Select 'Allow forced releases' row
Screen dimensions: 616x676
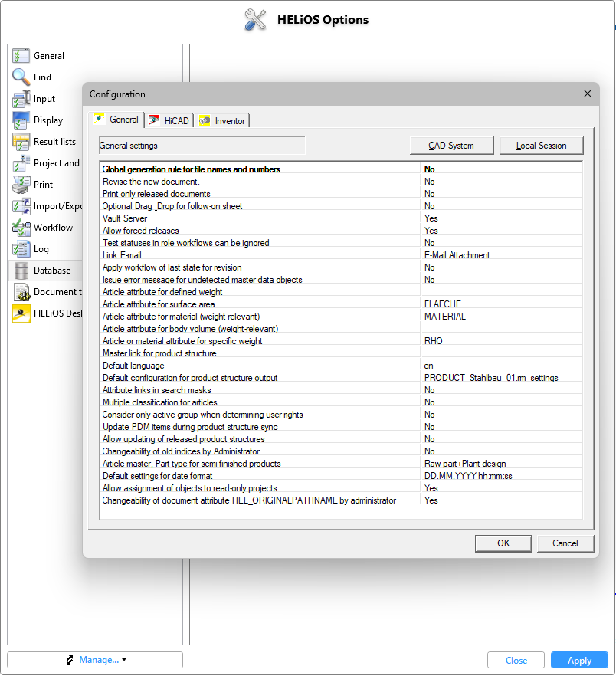click(x=341, y=231)
